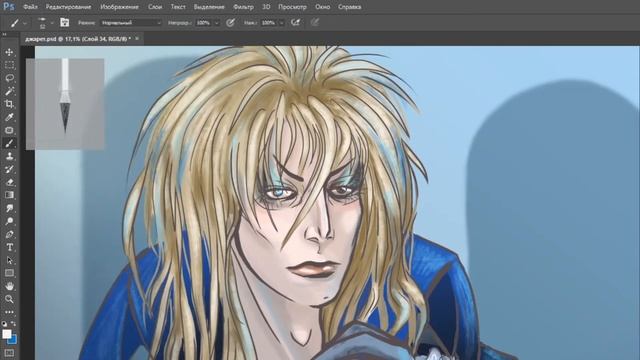The image size is (640, 360).
Task: Open the brush settings panel icon
Action: point(64,22)
